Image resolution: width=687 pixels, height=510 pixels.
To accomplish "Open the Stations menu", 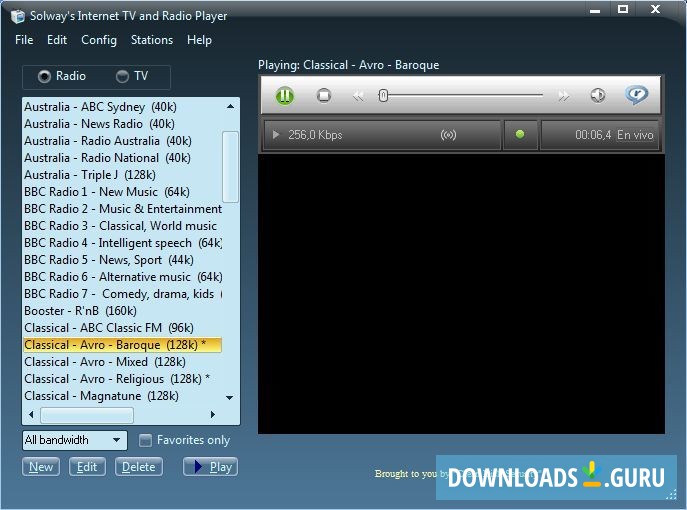I will [152, 40].
